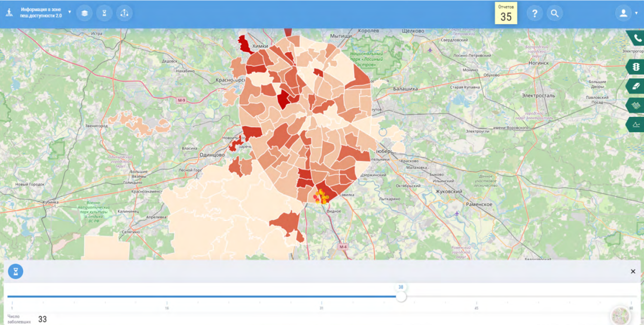Select the eraser side tab

click(636, 86)
